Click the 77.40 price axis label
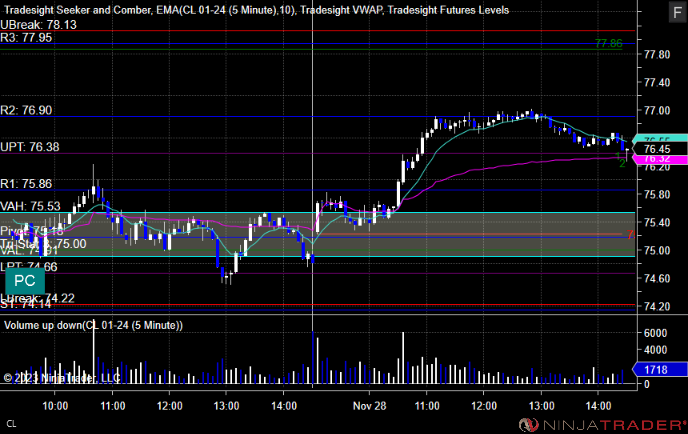The width and height of the screenshot is (688, 434). point(657,82)
